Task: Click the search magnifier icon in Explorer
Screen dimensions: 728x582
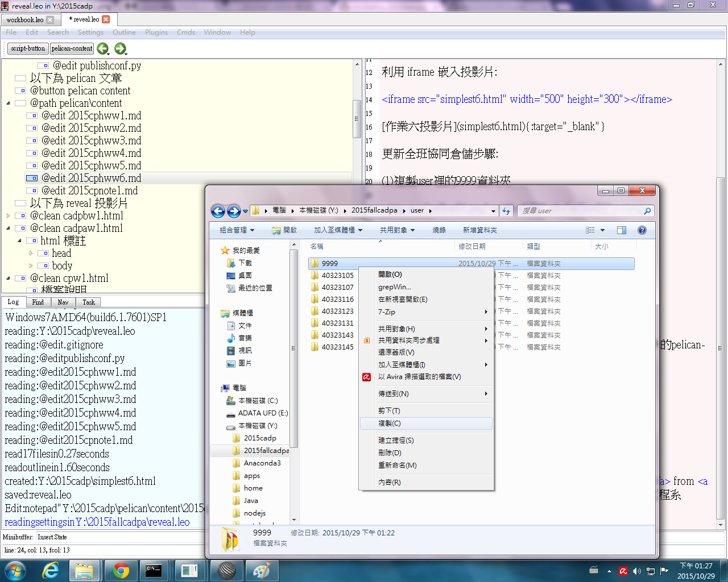Action: (x=647, y=211)
